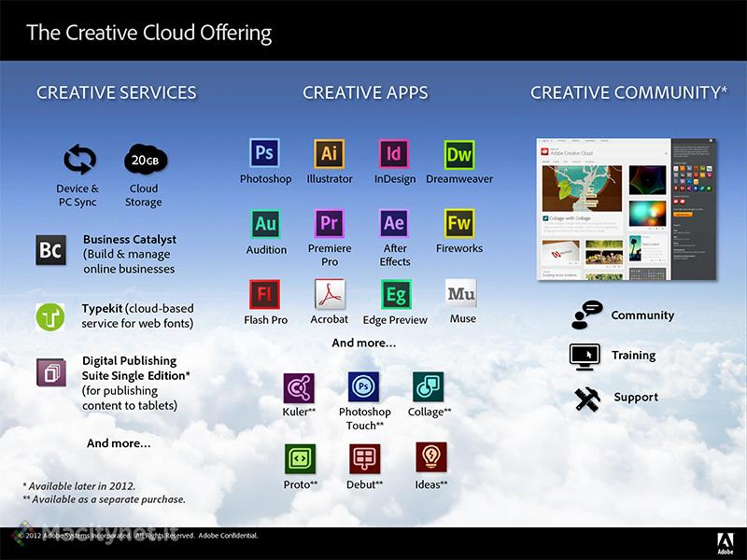Click the Cloud Storage label

(144, 195)
